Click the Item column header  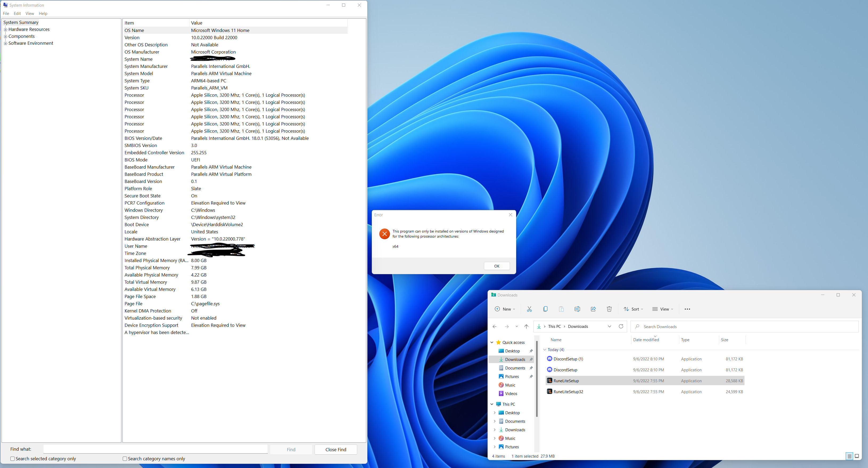point(156,23)
